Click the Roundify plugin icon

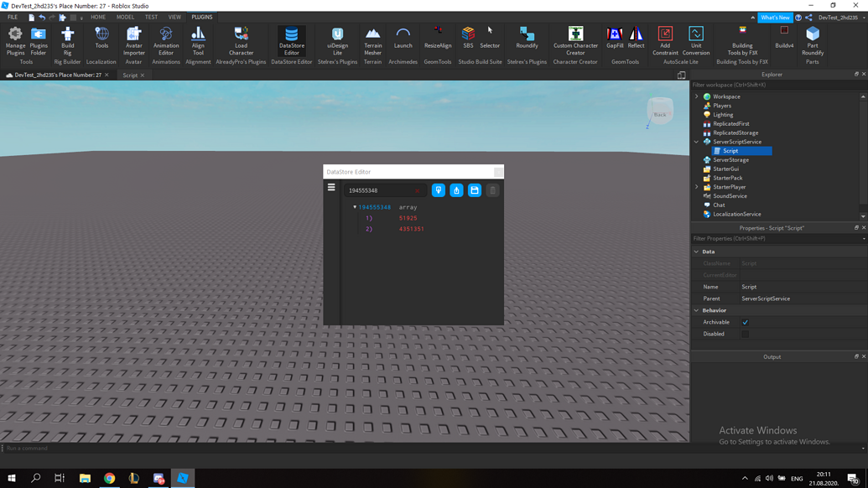[528, 42]
